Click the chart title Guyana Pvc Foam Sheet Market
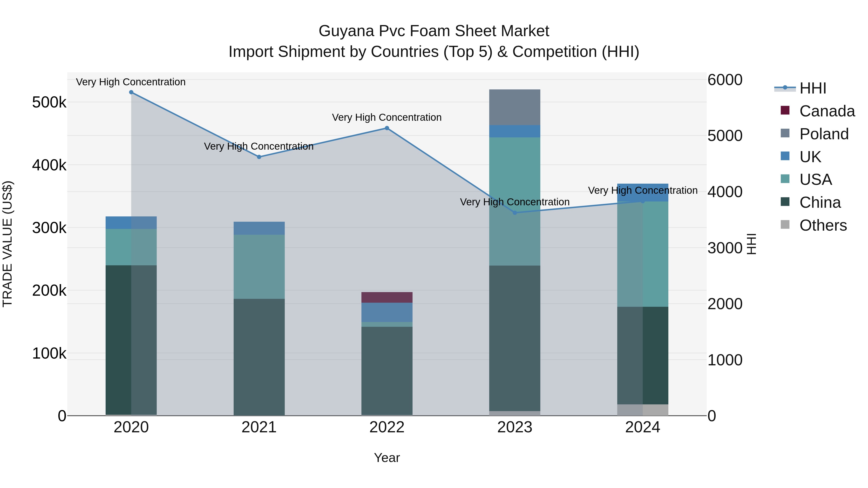This screenshot has height=488, width=868. 434,31
